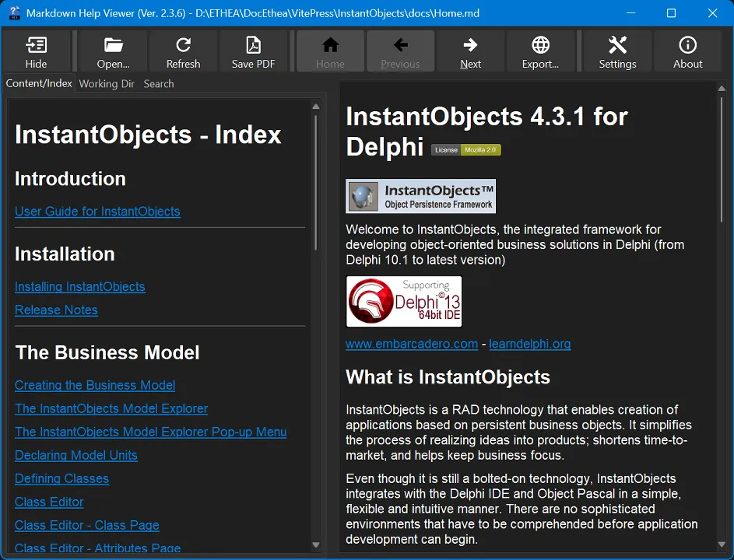This screenshot has width=734, height=560.
Task: Open the Export options
Action: (541, 51)
